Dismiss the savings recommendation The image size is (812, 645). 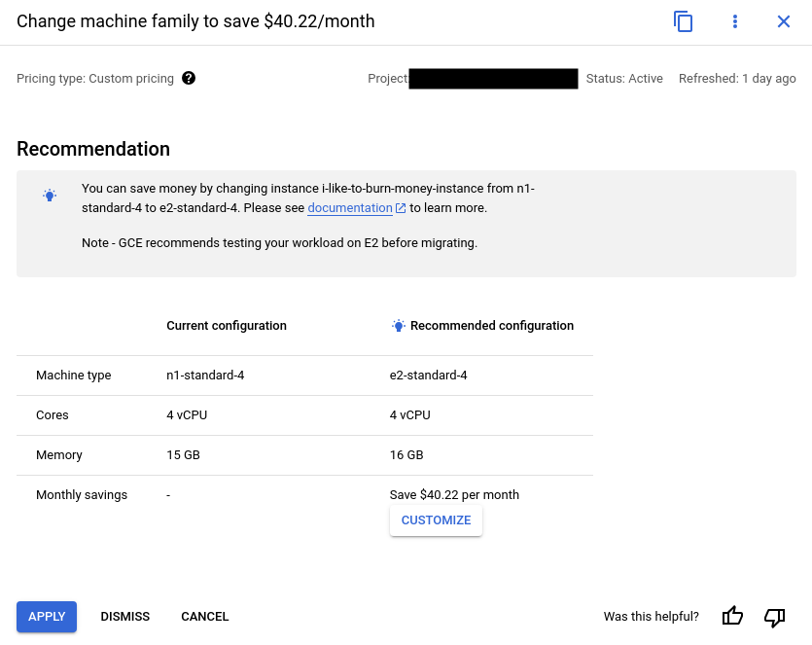point(124,616)
